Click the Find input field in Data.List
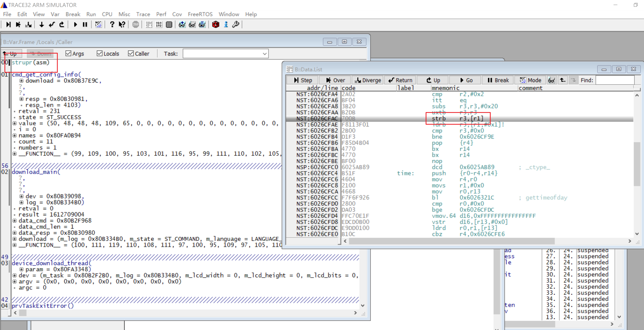 coord(615,80)
